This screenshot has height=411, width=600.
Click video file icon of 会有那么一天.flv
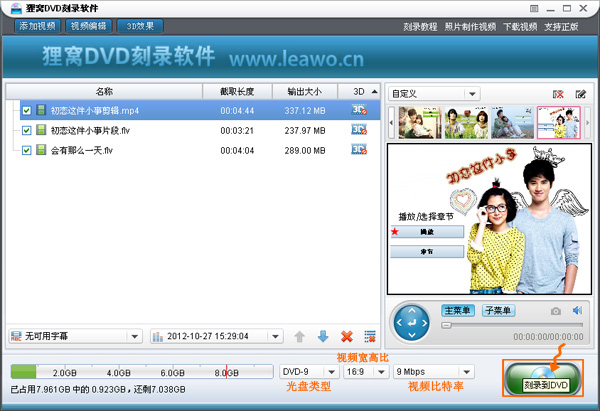click(x=41, y=150)
